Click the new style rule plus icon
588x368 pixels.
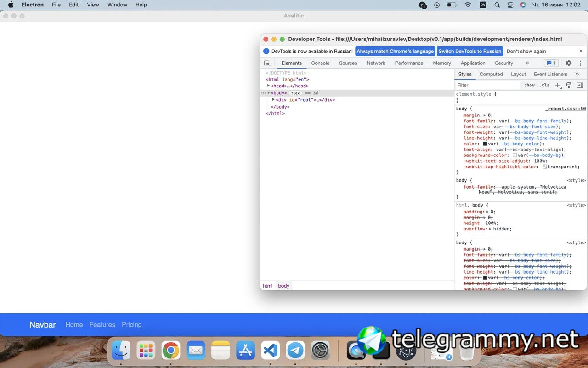coord(557,85)
